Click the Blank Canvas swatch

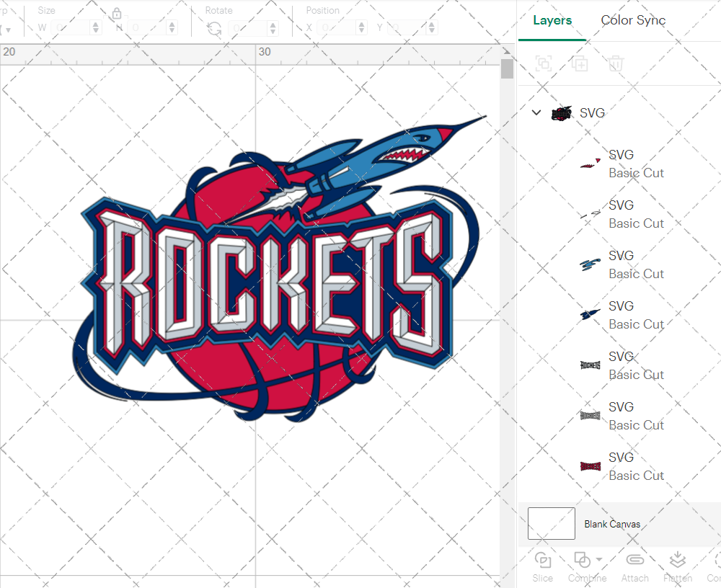(x=552, y=524)
